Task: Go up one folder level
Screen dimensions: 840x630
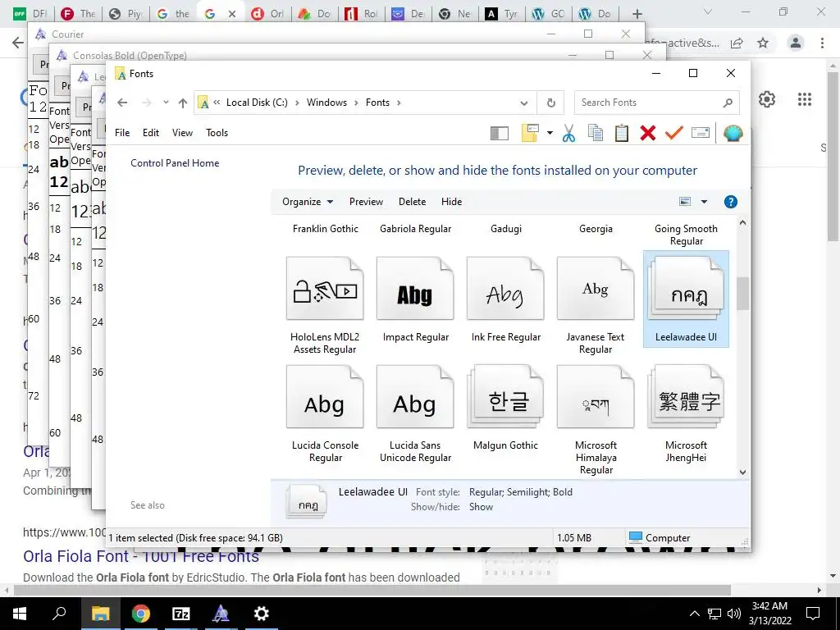Action: (x=183, y=103)
